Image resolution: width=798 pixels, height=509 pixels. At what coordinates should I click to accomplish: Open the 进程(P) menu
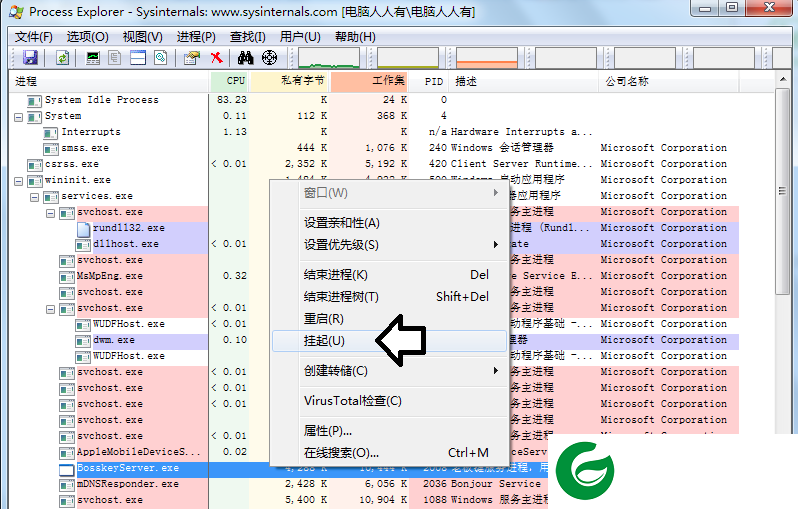click(x=196, y=37)
